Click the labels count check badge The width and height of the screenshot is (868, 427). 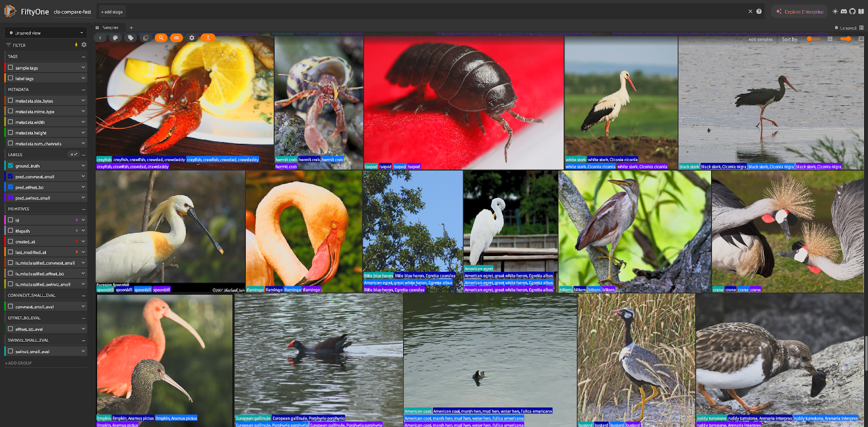pos(74,155)
